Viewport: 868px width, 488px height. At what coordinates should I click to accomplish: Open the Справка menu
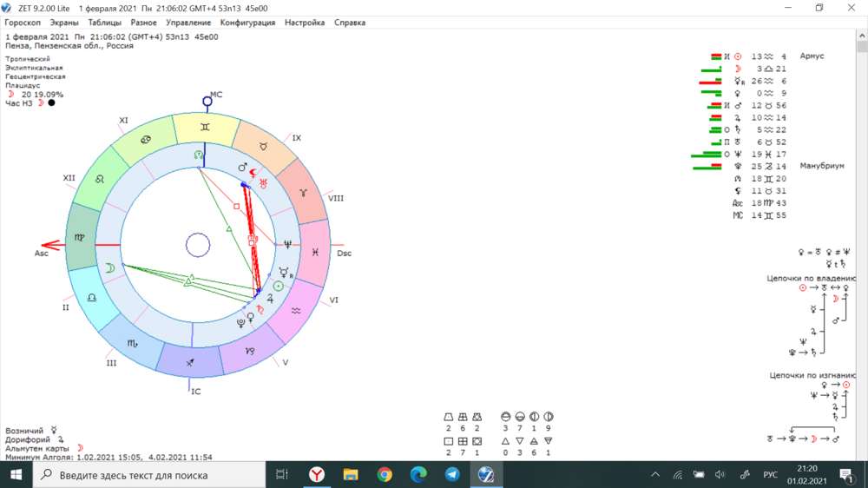(349, 23)
